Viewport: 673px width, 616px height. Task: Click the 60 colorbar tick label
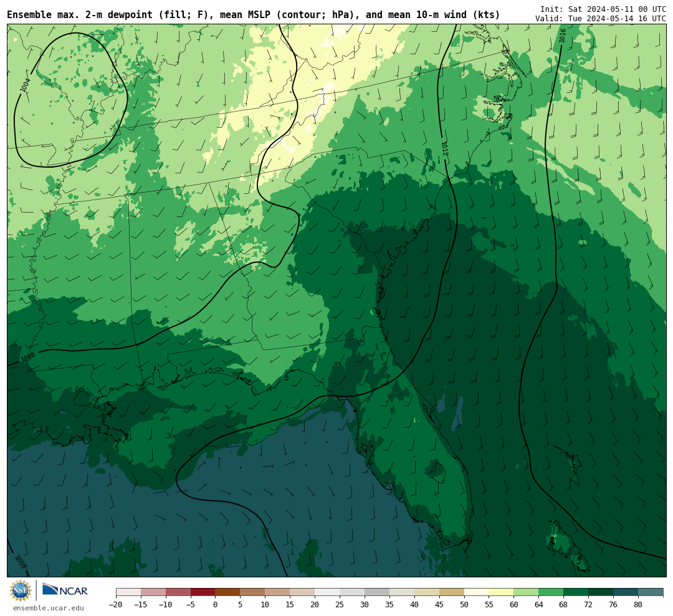point(514,605)
